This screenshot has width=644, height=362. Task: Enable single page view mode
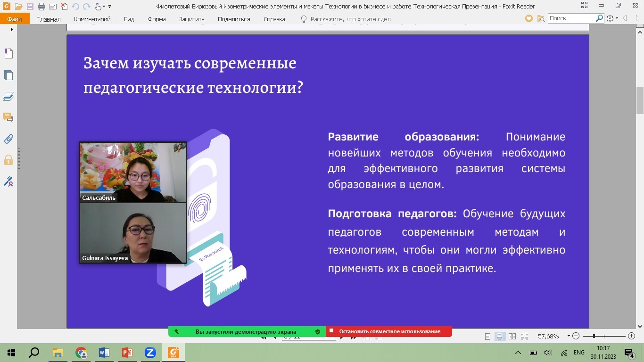point(488,336)
